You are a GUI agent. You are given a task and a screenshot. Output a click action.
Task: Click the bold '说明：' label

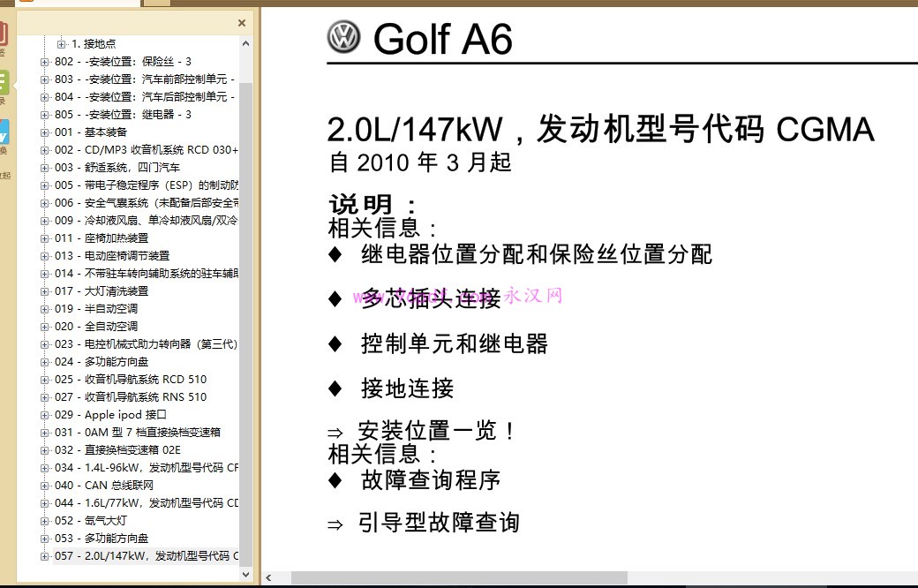click(372, 205)
